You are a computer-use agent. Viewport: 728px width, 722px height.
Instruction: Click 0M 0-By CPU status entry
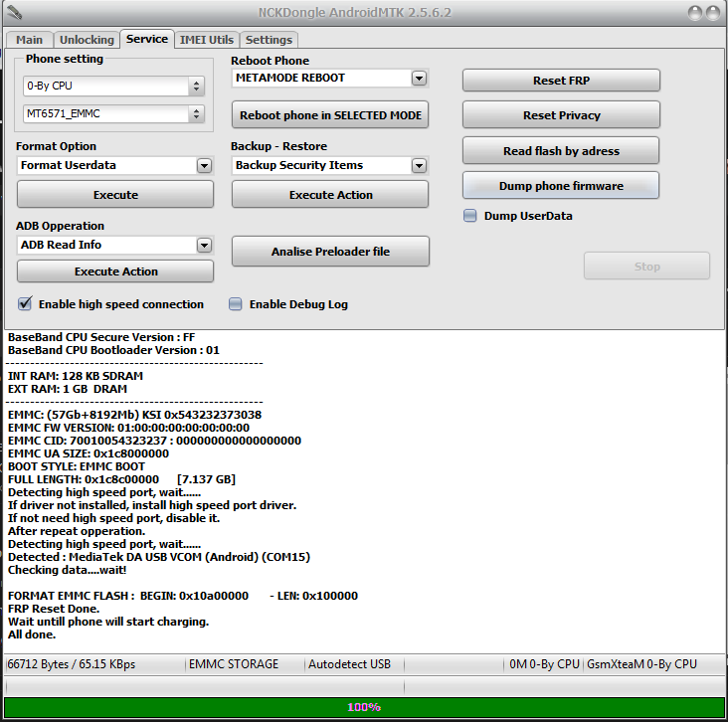[x=544, y=664]
